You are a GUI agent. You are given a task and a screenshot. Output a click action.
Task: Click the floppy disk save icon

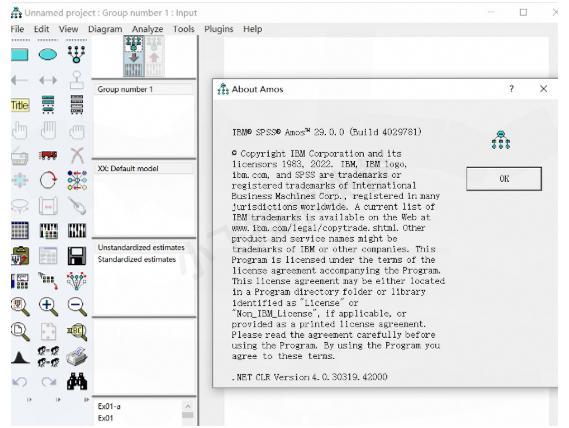coord(77,256)
